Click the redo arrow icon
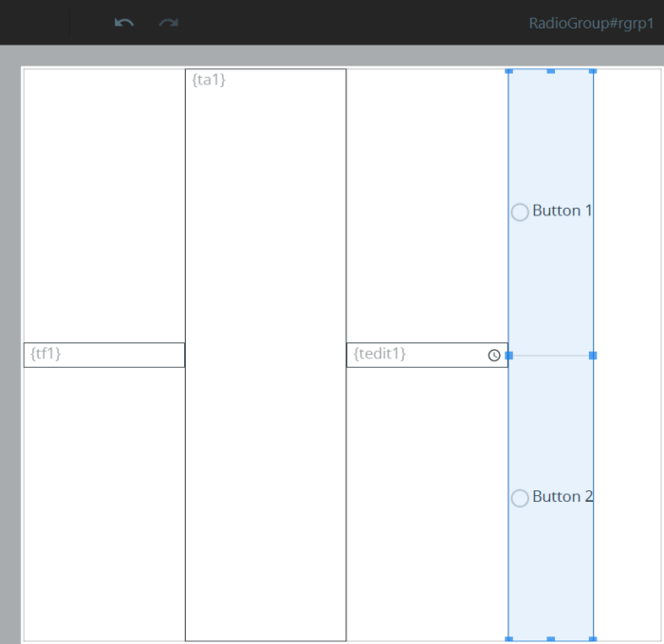Image resolution: width=664 pixels, height=644 pixels. point(169,23)
